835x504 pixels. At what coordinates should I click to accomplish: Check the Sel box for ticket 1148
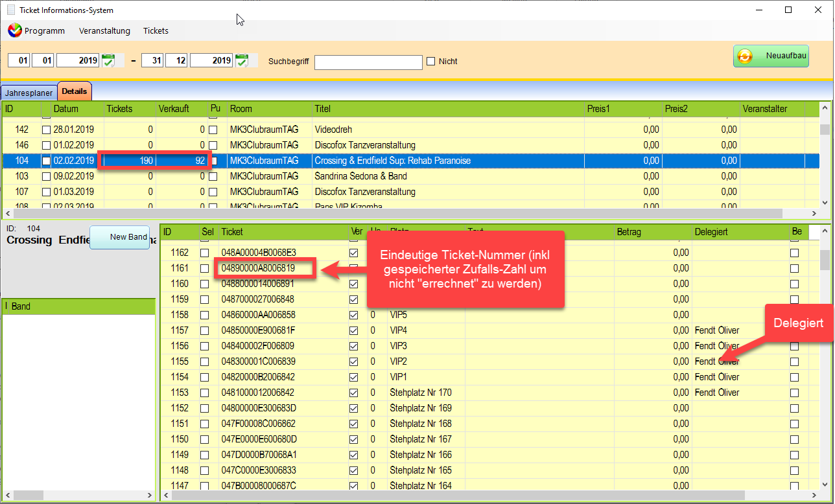(x=205, y=470)
